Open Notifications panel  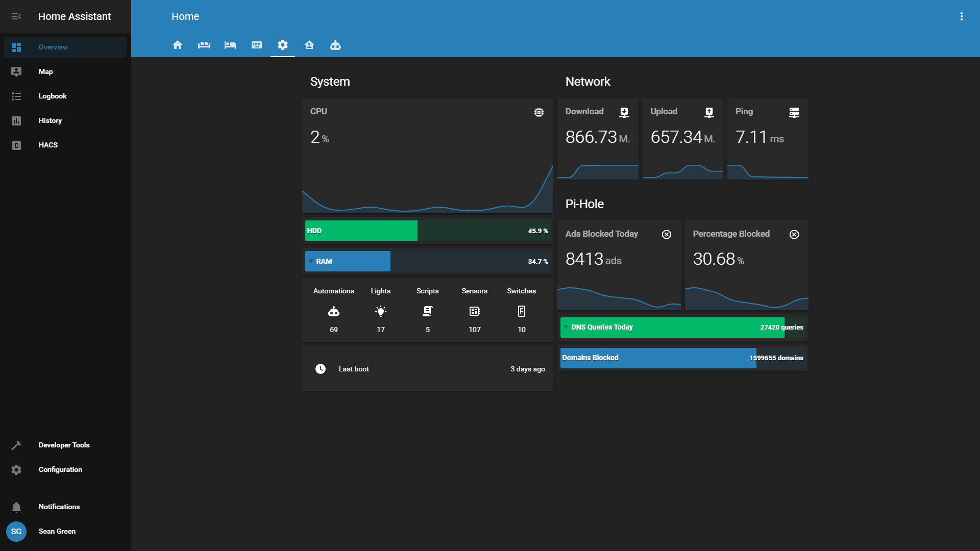coord(65,507)
